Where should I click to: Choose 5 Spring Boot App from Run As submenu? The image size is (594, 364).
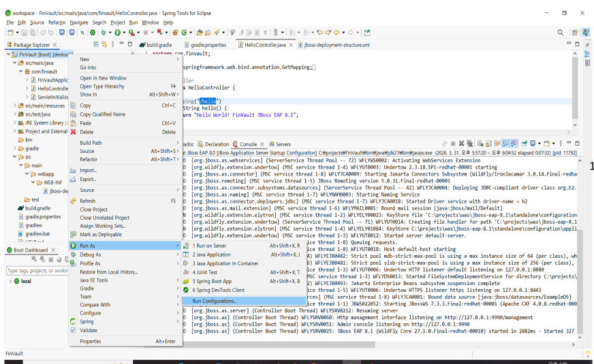[244, 281]
